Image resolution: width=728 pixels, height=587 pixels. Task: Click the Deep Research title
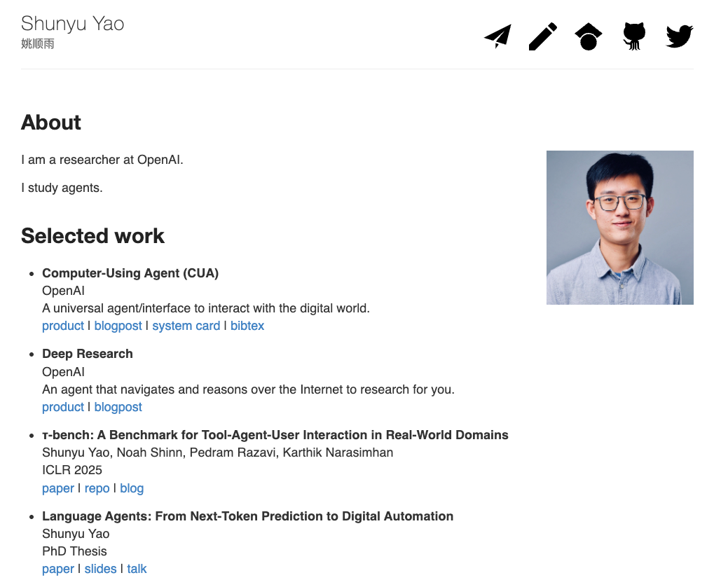click(x=88, y=354)
